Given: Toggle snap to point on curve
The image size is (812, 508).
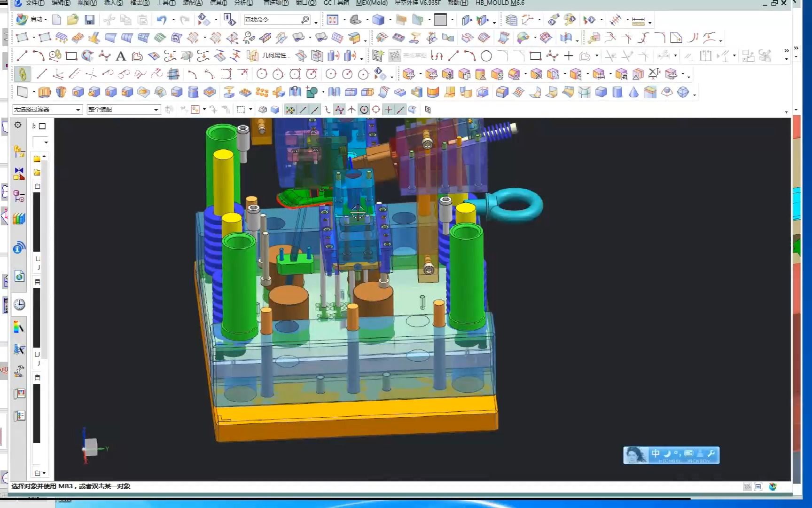Looking at the screenshot, I should pyautogui.click(x=400, y=110).
